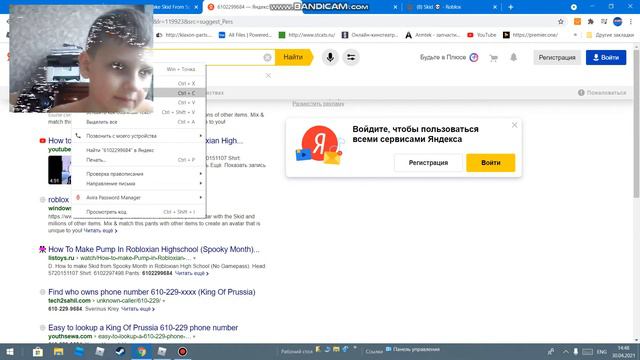Open Find who owns phone number 610-229 result
The image size is (640, 360).
pyautogui.click(x=151, y=292)
